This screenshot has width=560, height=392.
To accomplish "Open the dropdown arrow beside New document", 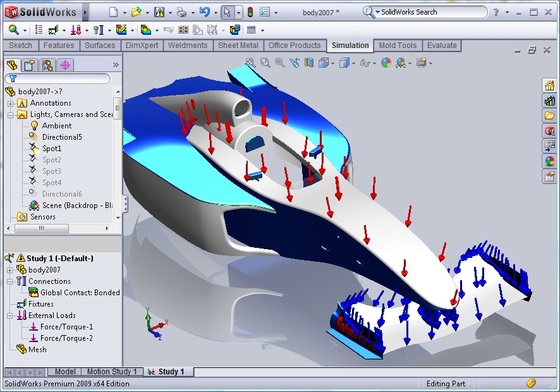I will pyautogui.click(x=125, y=13).
